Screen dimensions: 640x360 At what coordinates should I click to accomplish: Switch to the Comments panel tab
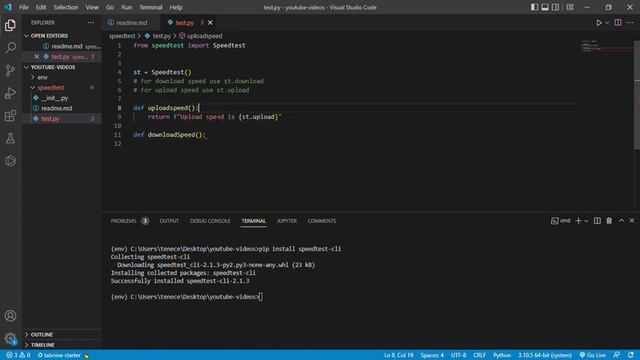coord(322,221)
